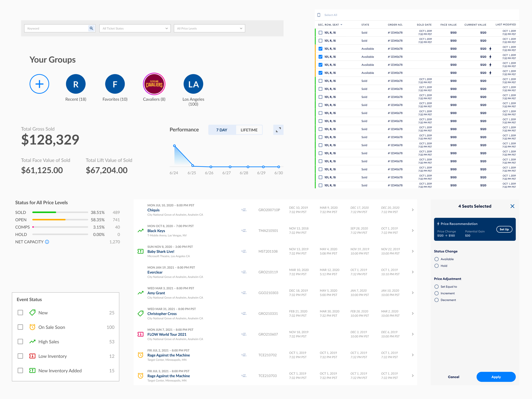Check the On Sale Soon checkbox

(20, 327)
